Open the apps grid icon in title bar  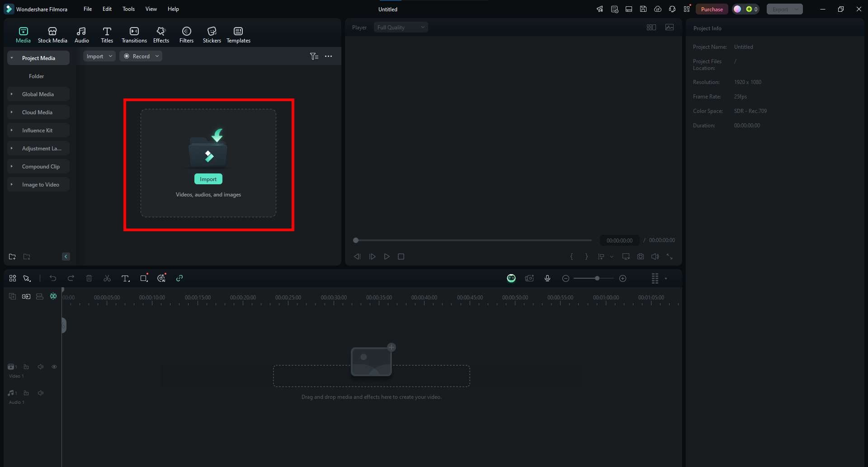pyautogui.click(x=687, y=9)
